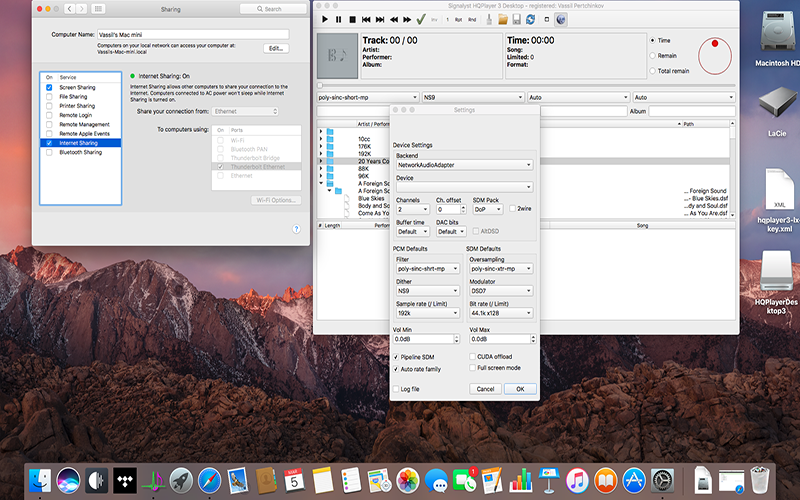Image resolution: width=800 pixels, height=500 pixels.
Task: Click the green checkmark toolbar icon
Action: (x=421, y=19)
